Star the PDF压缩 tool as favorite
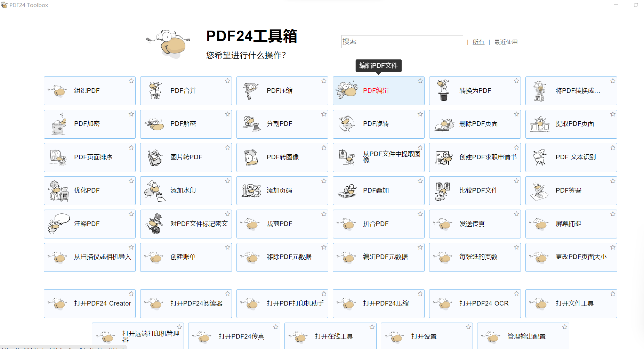The height and width of the screenshot is (349, 644). 324,81
